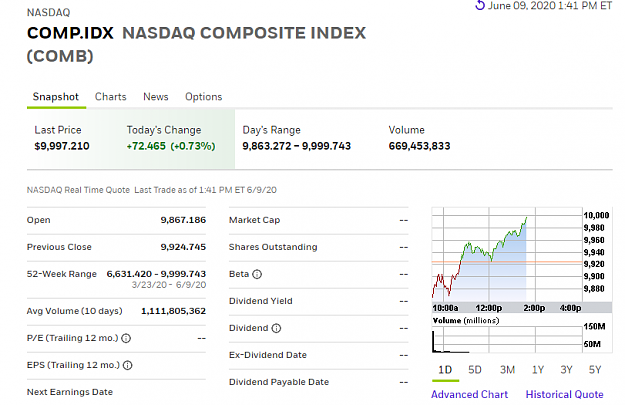This screenshot has width=625, height=405.
Task: Click 52-Week Range value 6,631.420 - 9,999.743
Action: click(x=156, y=274)
